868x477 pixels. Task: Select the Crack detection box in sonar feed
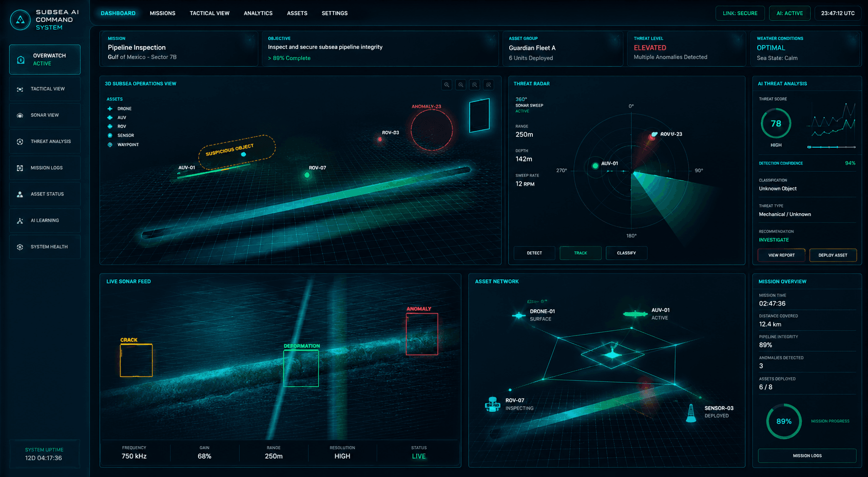pyautogui.click(x=136, y=360)
